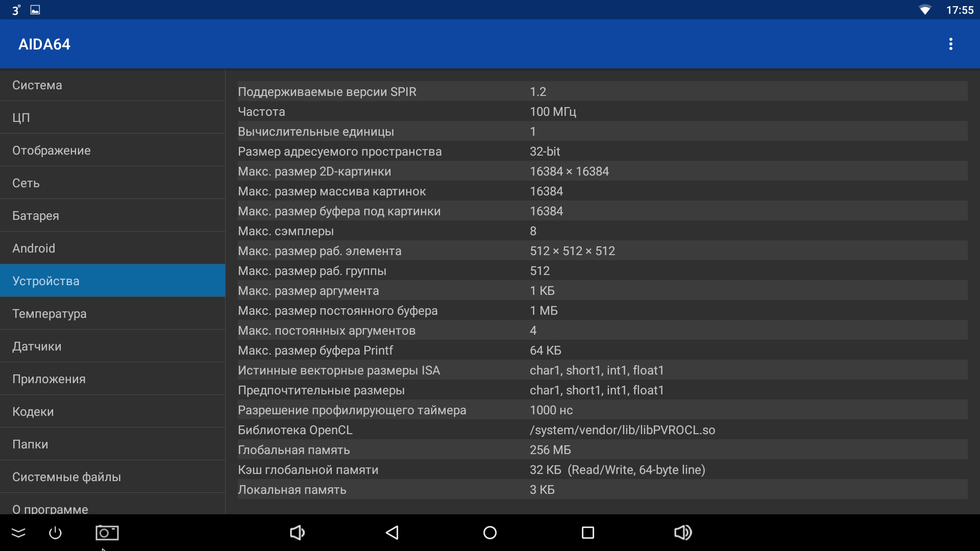Select ЦП in the sidebar
Image resolution: width=980 pixels, height=551 pixels.
point(112,118)
